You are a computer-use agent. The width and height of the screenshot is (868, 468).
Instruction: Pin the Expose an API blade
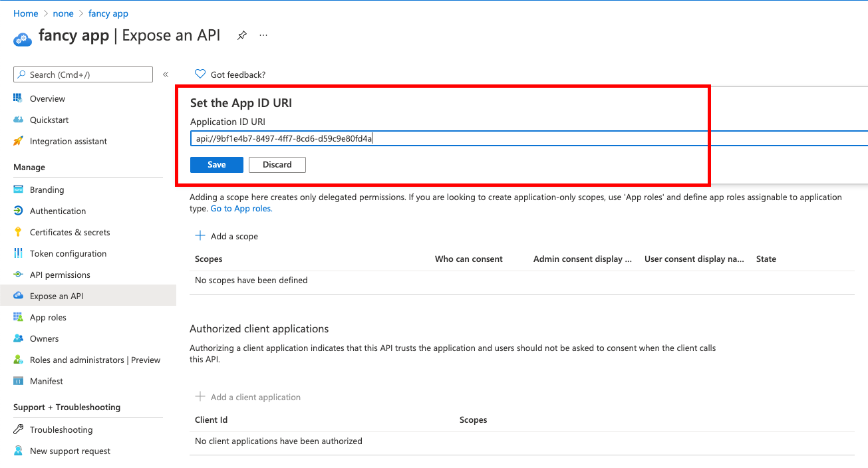point(241,35)
